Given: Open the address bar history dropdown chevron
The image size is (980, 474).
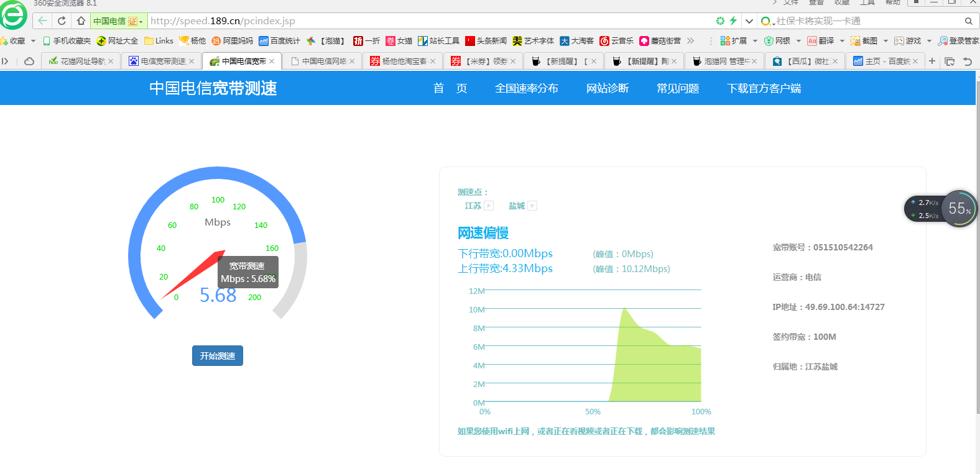Looking at the screenshot, I should coord(749,21).
